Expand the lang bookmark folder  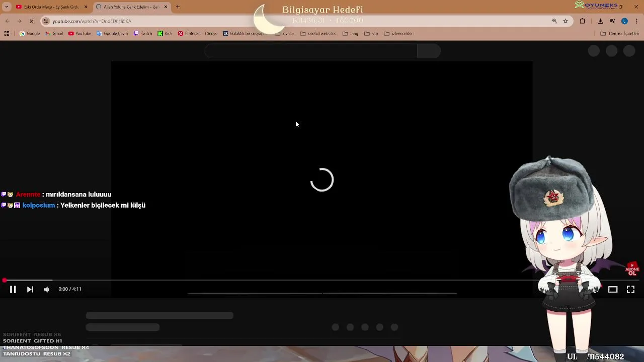click(351, 34)
